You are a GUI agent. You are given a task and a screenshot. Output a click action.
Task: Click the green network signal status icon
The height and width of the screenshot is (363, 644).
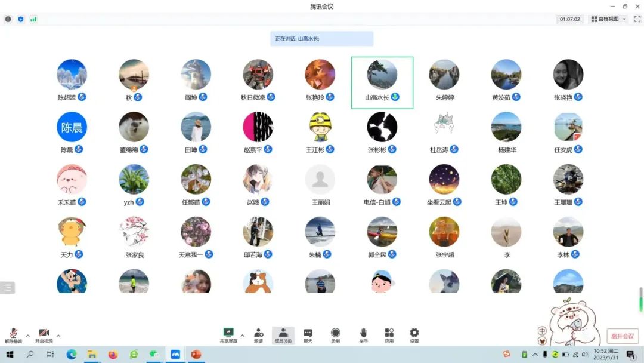coord(33,19)
